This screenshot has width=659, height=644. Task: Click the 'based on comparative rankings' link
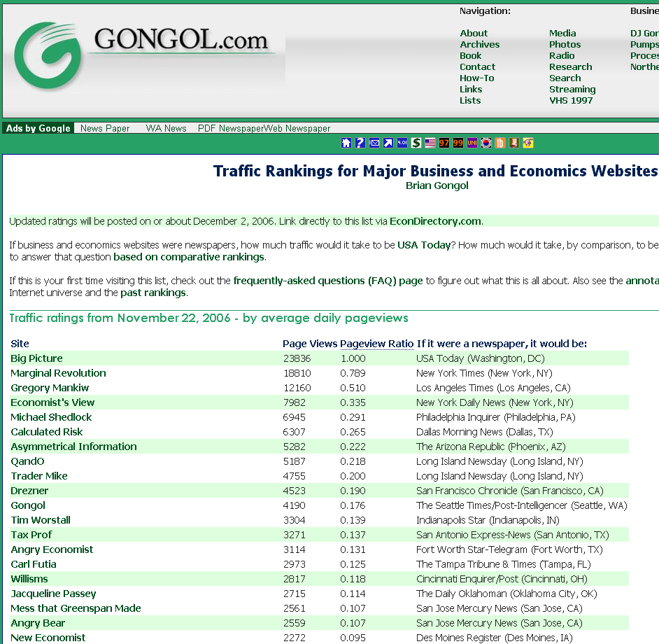pos(189,257)
